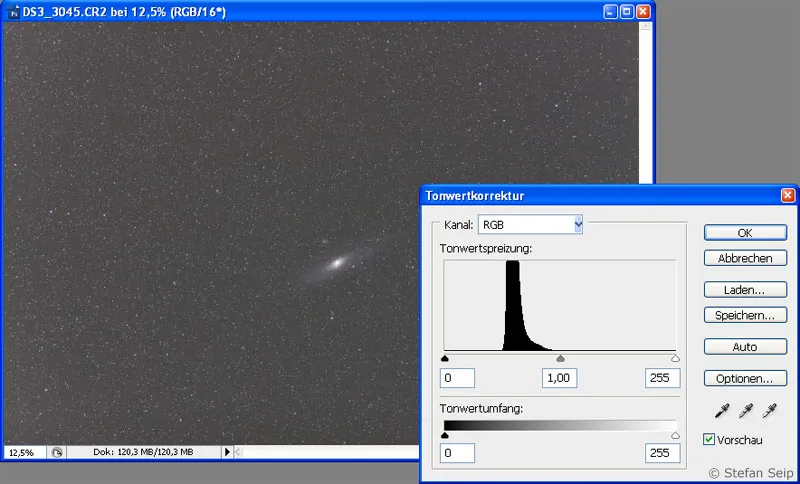This screenshot has height=484, width=800.
Task: Apply Auto levels correction
Action: (x=745, y=347)
